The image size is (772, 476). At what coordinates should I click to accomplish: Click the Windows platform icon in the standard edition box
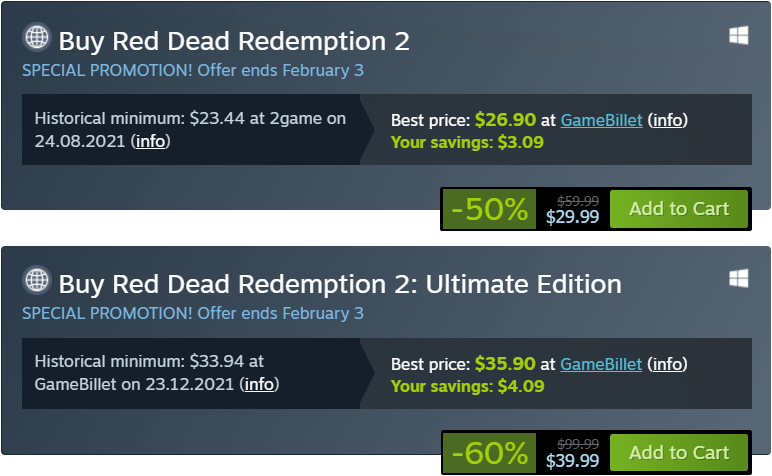pos(739,36)
